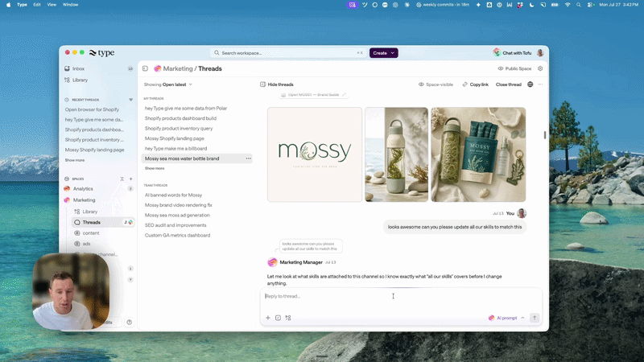Expand Show more under Recent Threads
Screen dimensions: 644x362
coord(75,160)
